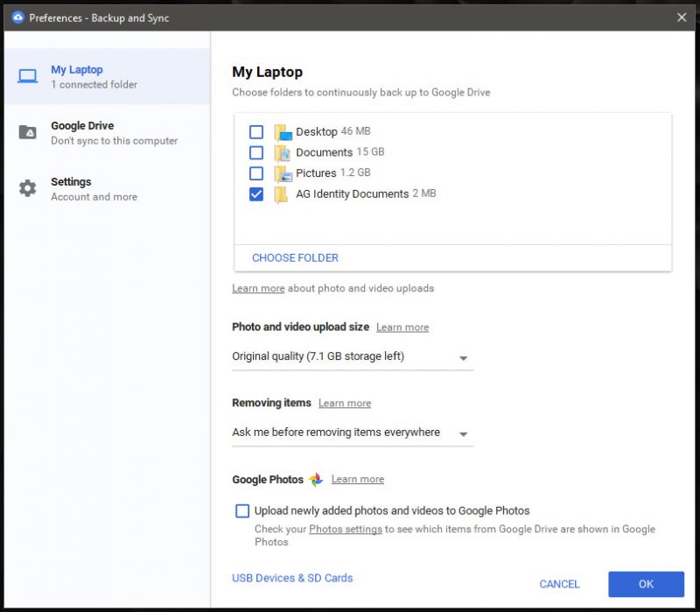Uncheck the AG Identity Documents checkbox

click(256, 193)
